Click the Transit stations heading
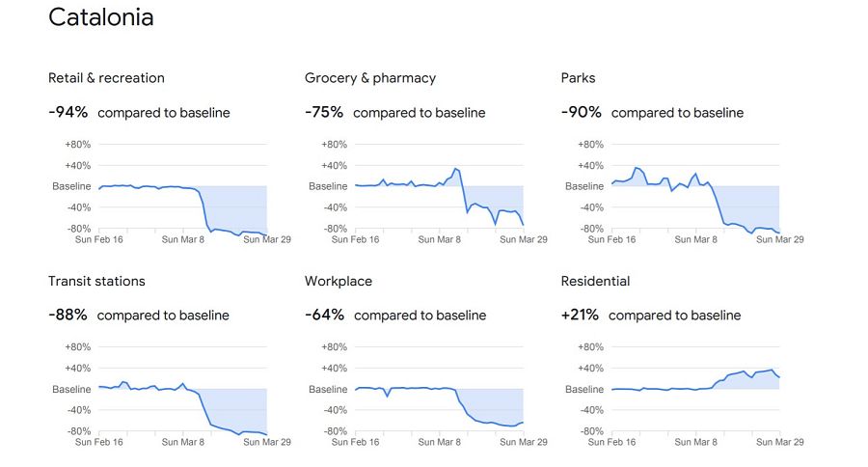This screenshot has width=868, height=467. (96, 282)
